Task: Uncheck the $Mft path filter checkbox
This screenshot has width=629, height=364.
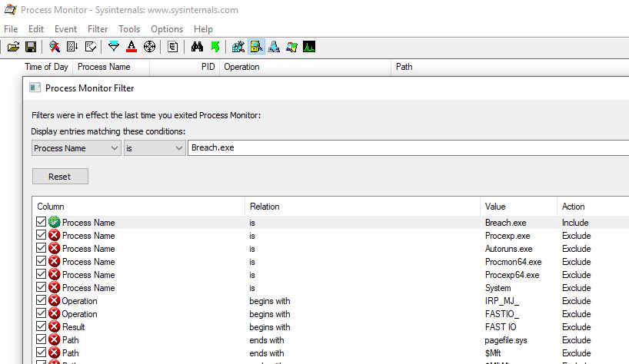Action: click(x=41, y=352)
